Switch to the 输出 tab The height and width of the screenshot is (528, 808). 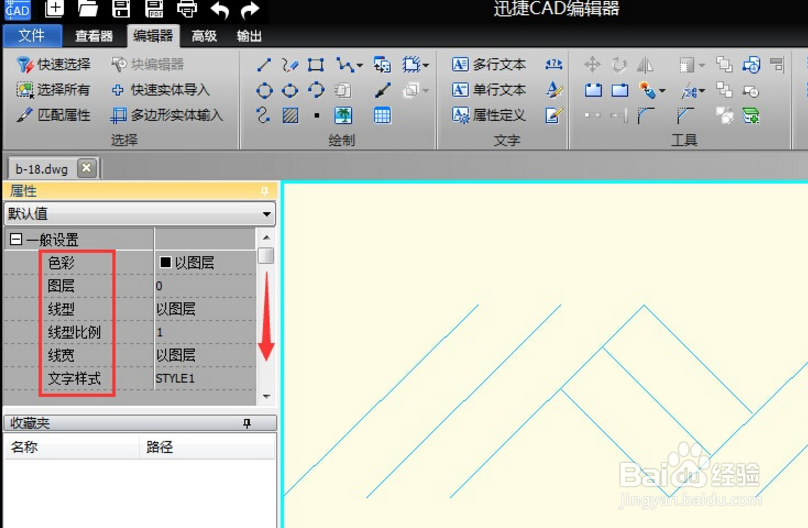pos(249,36)
